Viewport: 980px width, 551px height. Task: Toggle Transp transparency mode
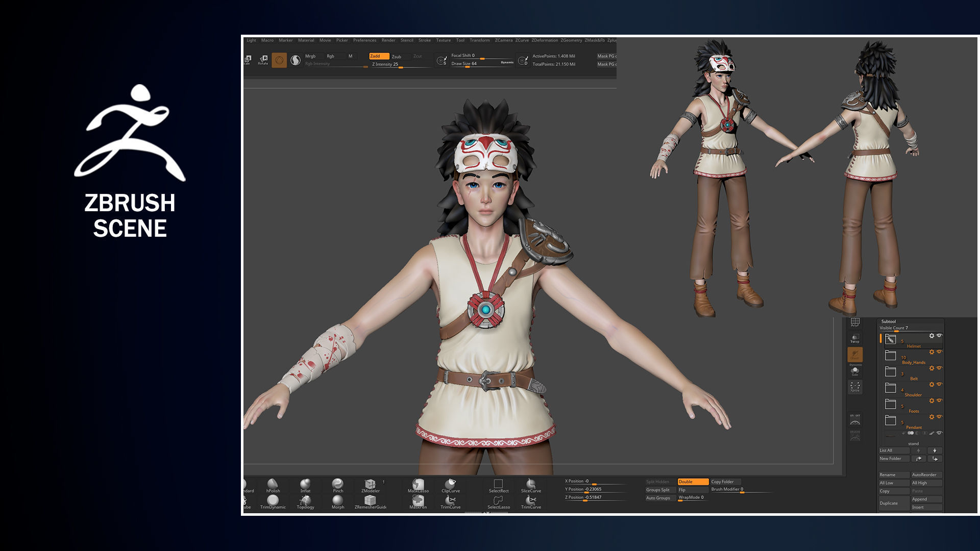click(855, 338)
